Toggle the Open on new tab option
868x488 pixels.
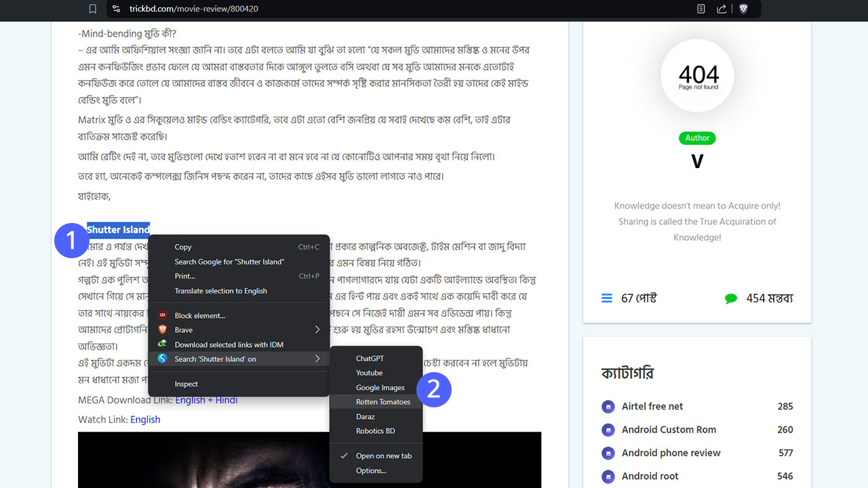(383, 456)
